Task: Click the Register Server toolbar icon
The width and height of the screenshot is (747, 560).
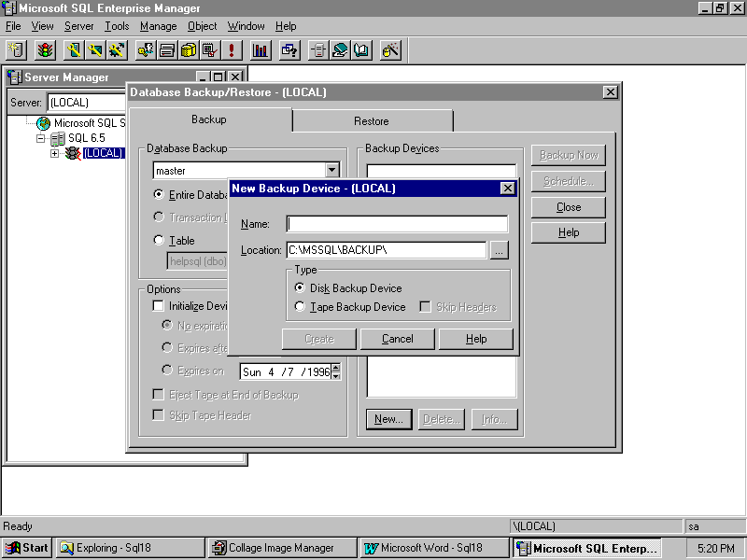Action: click(x=16, y=50)
